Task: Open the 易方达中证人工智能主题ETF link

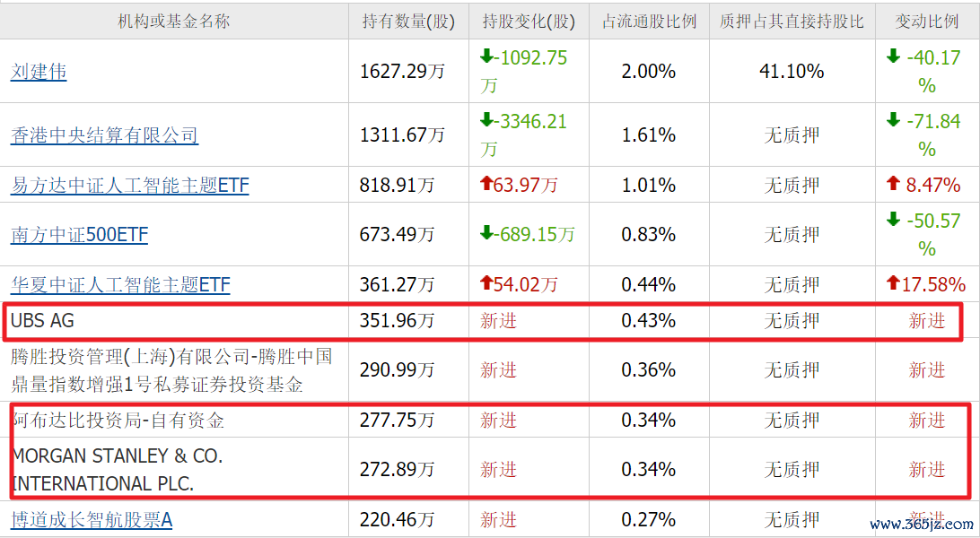Action: [129, 185]
